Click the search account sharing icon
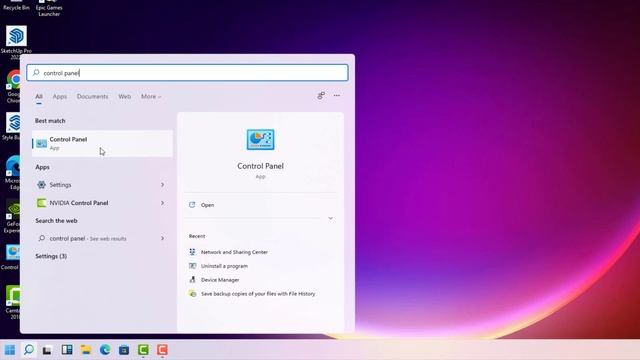Screen dimensions: 640x360 tap(321, 96)
